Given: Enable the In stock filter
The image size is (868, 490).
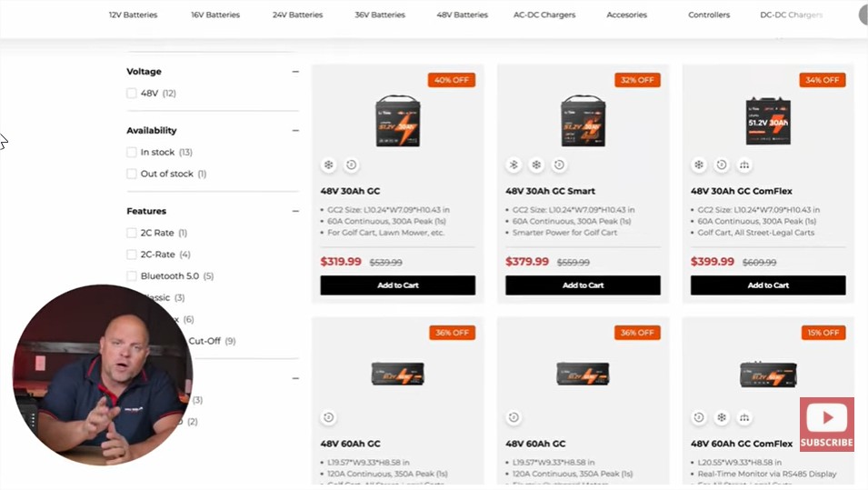Looking at the screenshot, I should coord(132,153).
